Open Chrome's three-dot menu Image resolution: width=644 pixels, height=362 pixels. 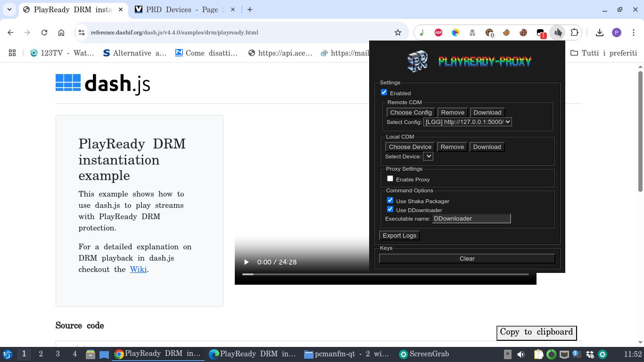click(633, 33)
